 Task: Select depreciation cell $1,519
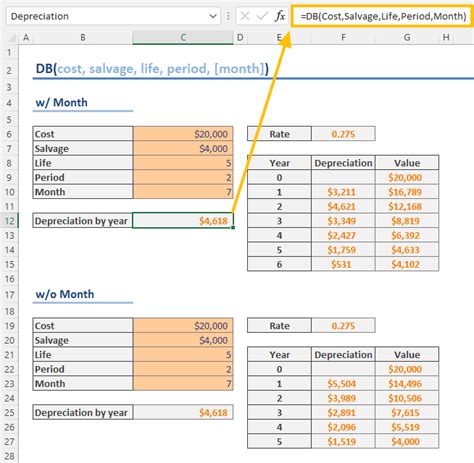[343, 442]
